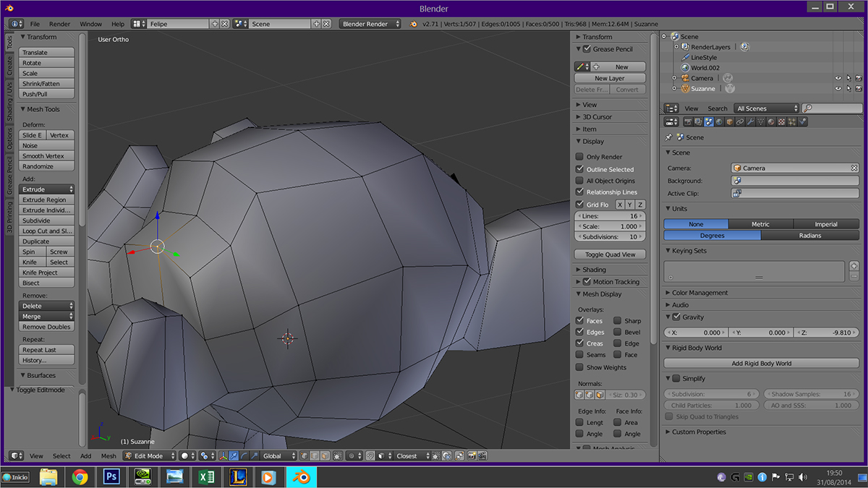
Task: Open the Global orientation dropdown
Action: (279, 456)
